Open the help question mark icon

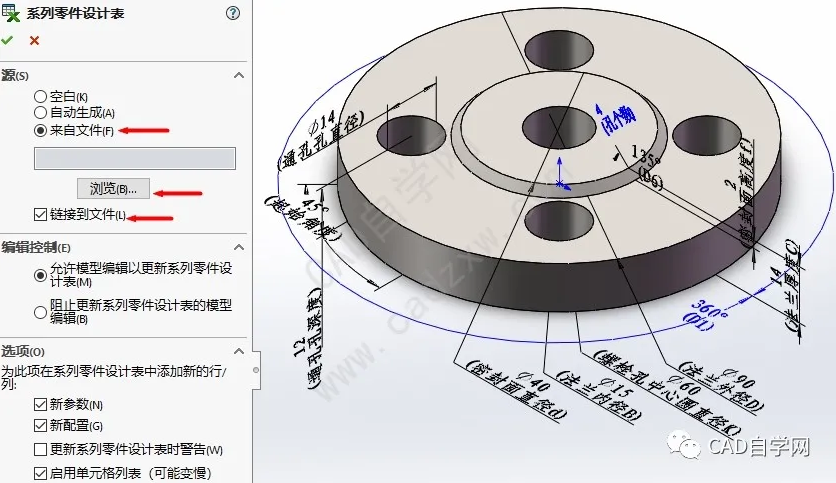click(233, 13)
